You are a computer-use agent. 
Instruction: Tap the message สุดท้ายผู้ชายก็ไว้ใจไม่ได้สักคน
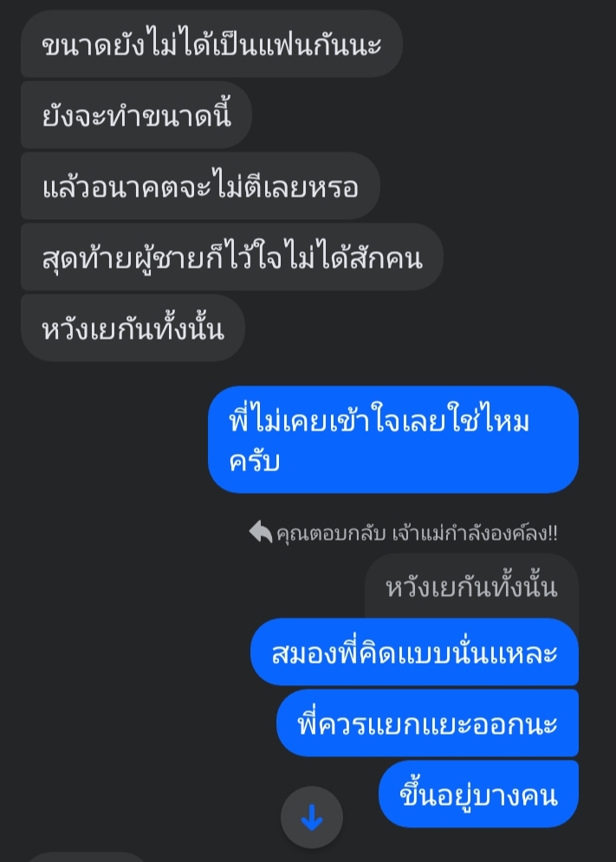pyautogui.click(x=232, y=256)
